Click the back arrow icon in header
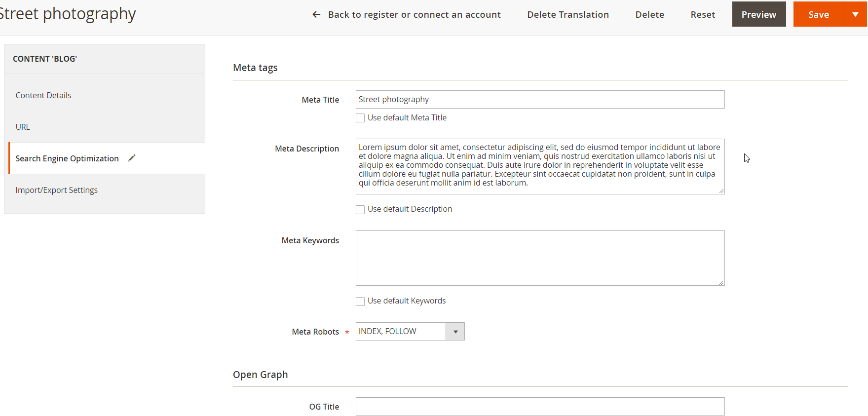Image resolution: width=868 pixels, height=416 pixels. tap(316, 15)
